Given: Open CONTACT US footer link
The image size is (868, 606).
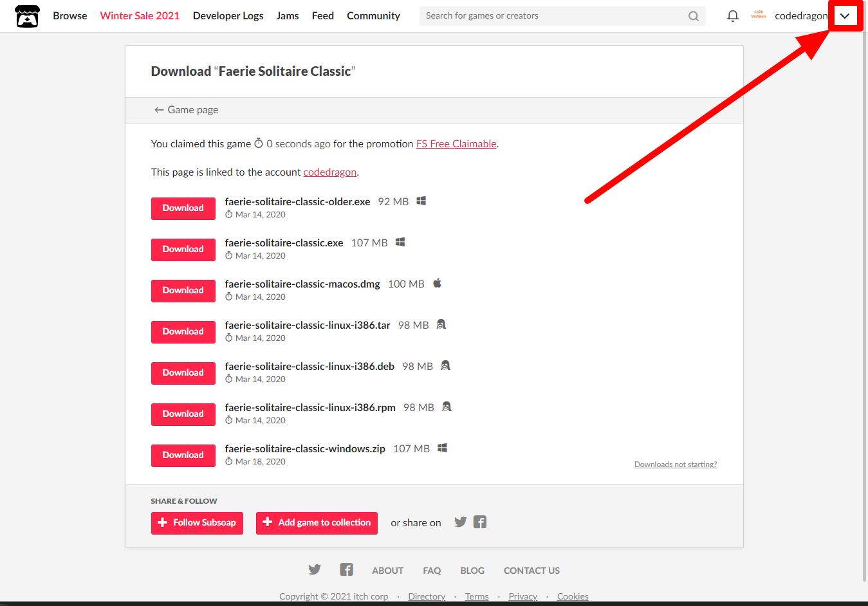Looking at the screenshot, I should tap(531, 571).
